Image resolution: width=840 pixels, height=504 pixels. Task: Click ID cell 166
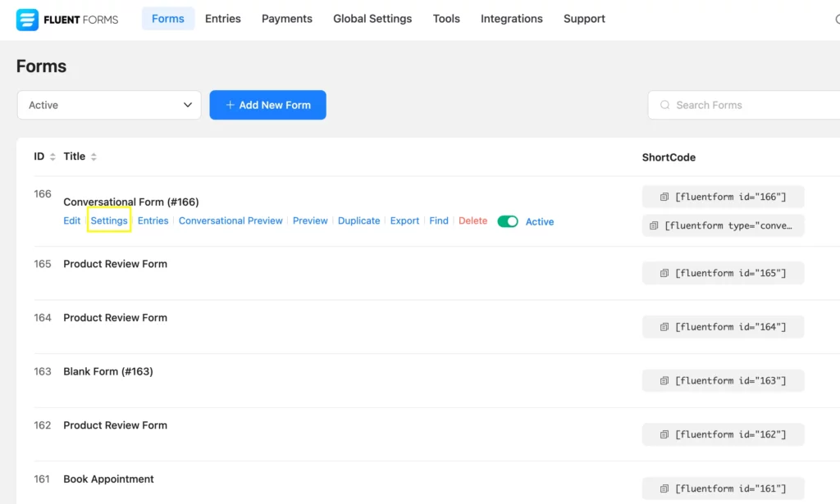43,193
